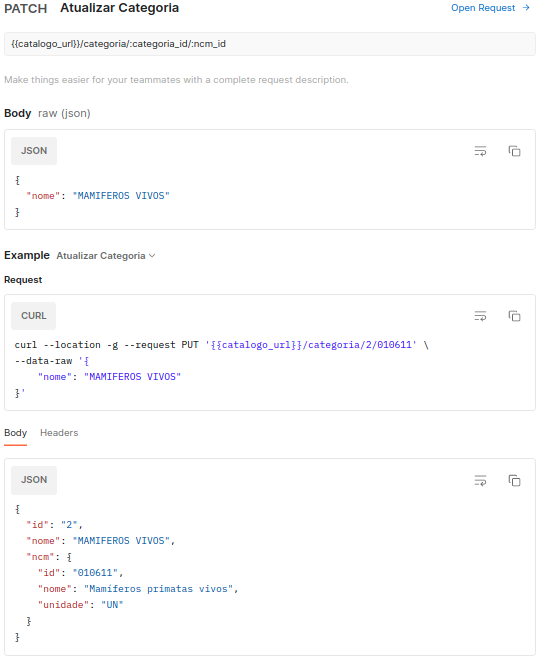Expand the example chevron next to Atualizar Categoria
Viewport: 546px width, 661px height.
152,256
